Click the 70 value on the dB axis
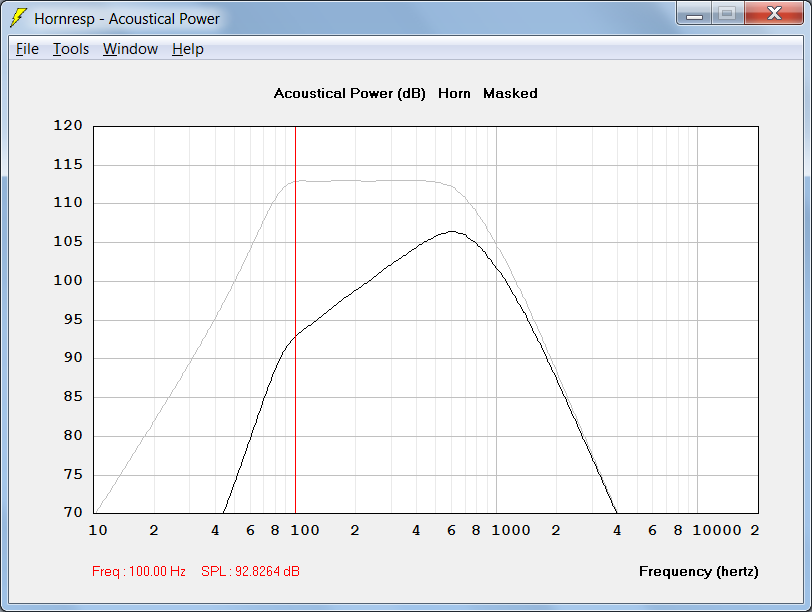Image resolution: width=812 pixels, height=612 pixels. [x=73, y=512]
